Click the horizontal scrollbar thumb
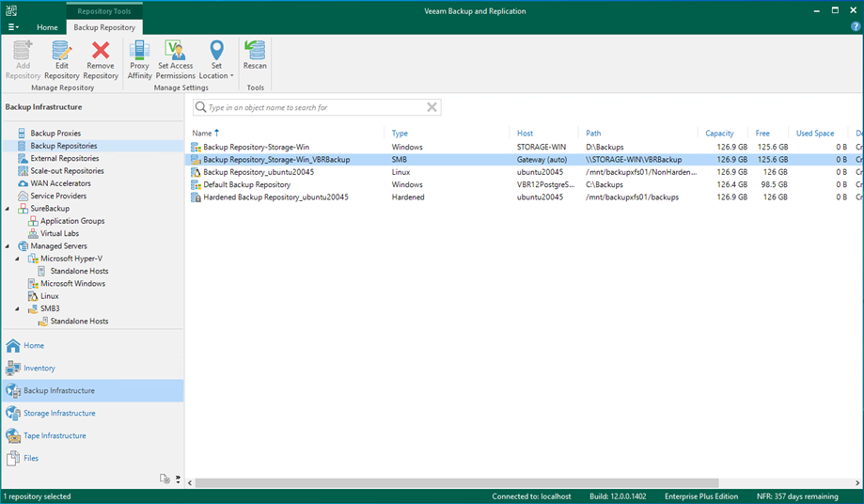Image resolution: width=864 pixels, height=504 pixels. [x=457, y=483]
